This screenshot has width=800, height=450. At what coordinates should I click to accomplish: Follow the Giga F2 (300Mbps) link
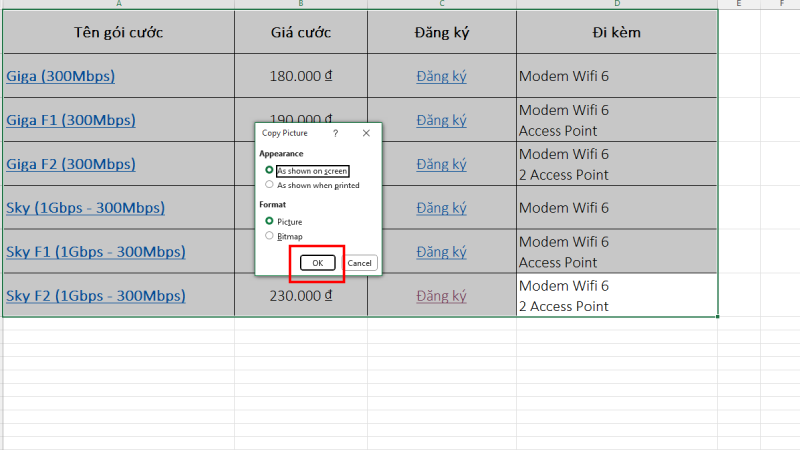click(x=70, y=164)
